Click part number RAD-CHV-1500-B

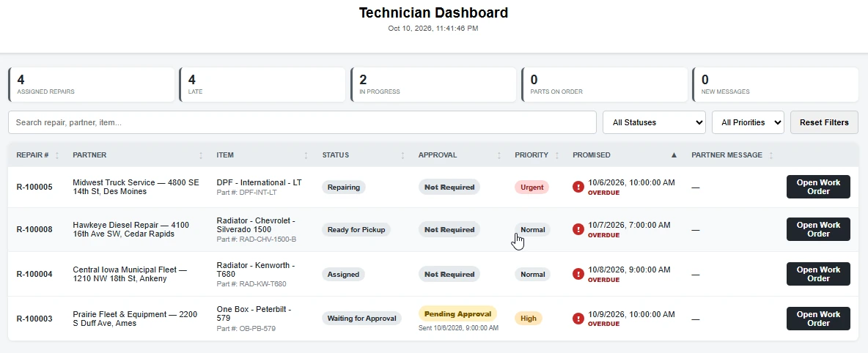pyautogui.click(x=257, y=239)
